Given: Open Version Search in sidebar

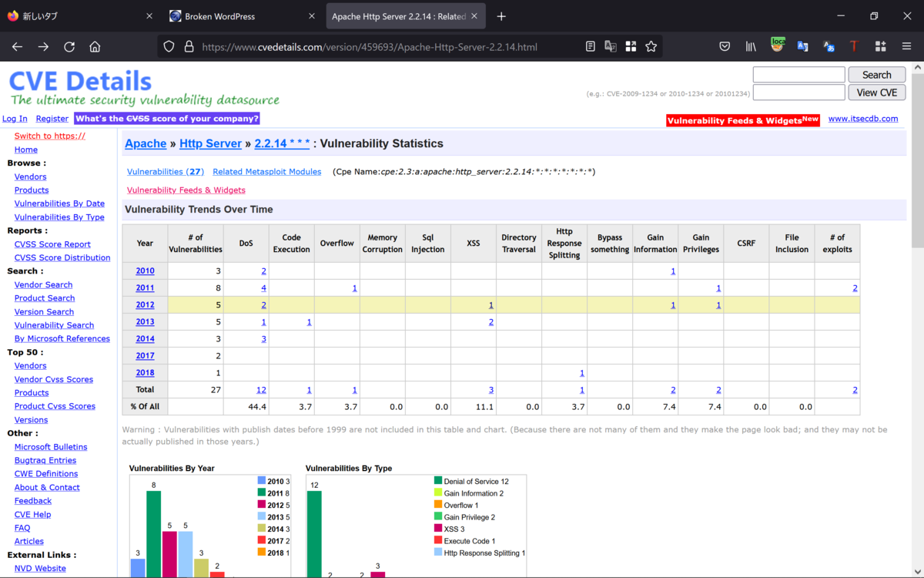Looking at the screenshot, I should [x=44, y=311].
